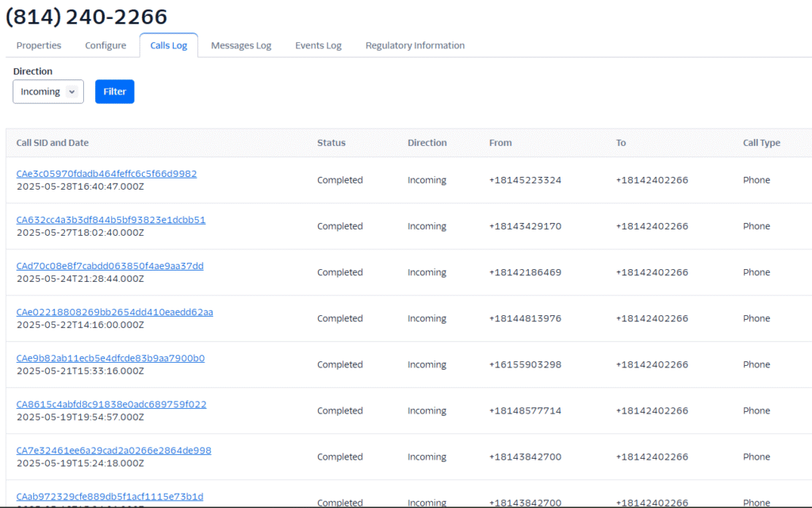Viewport: 812px width, 508px height.
Task: Click the To column header
Action: tap(621, 143)
